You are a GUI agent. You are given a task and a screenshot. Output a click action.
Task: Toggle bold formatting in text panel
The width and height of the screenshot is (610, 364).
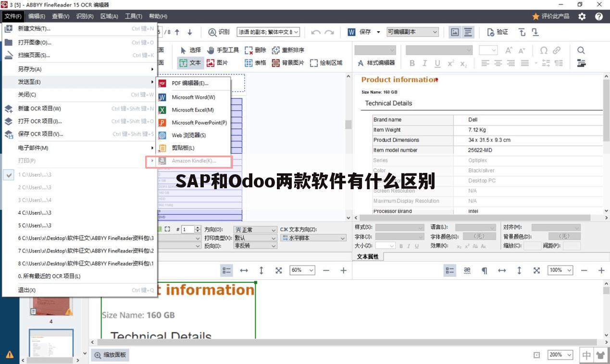coord(411,63)
